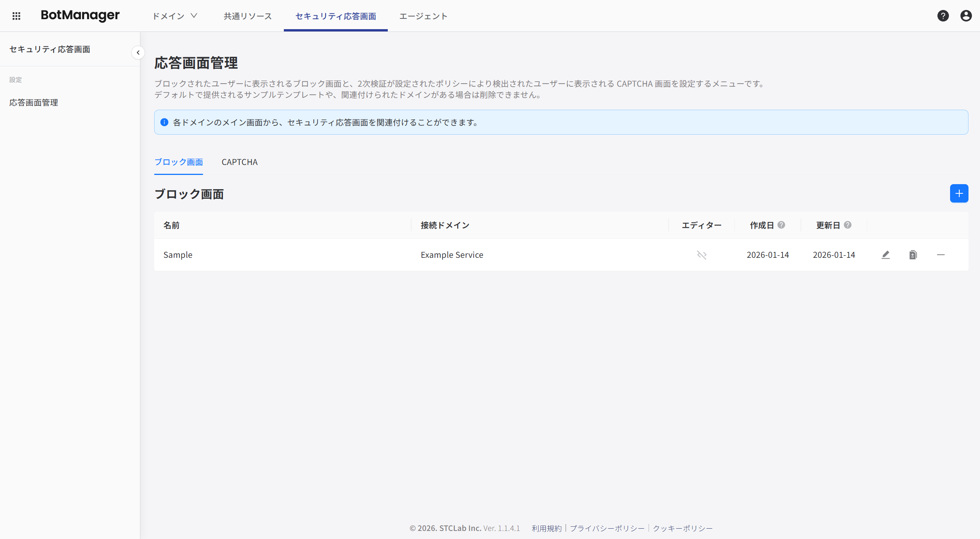Open the プライバシーポリシー link
The width and height of the screenshot is (980, 539).
606,528
